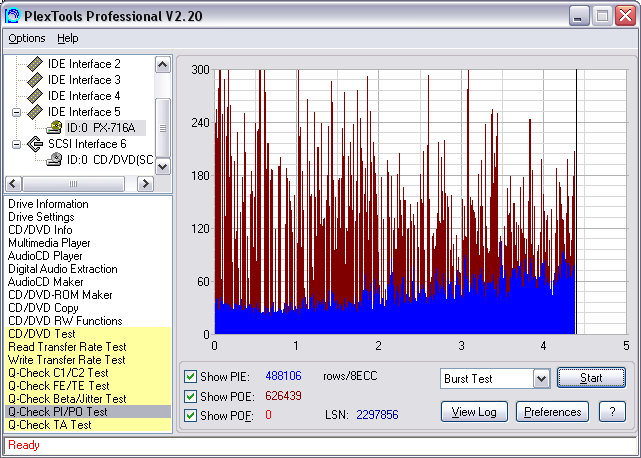Select Q-Check Beta/Jitter Test
The width and height of the screenshot is (641, 458).
[67, 399]
